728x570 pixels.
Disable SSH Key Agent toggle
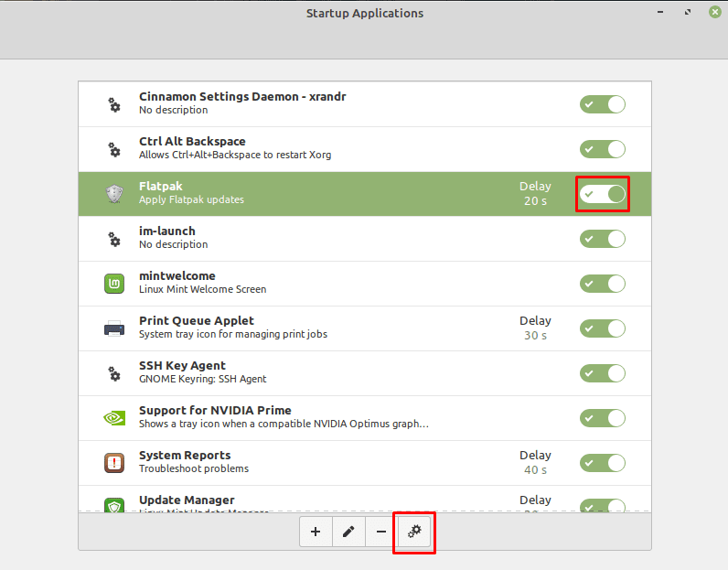pos(603,373)
